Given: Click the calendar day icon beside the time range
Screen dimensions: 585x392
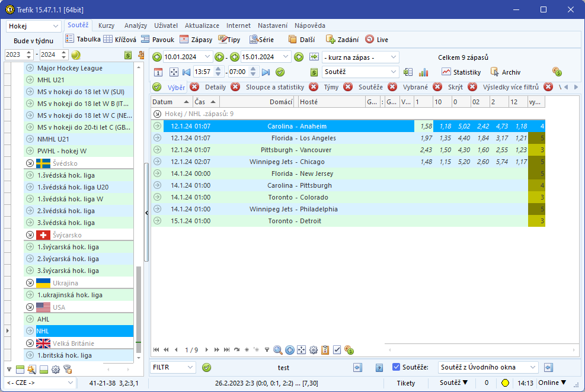Looking at the screenshot, I should pyautogui.click(x=158, y=72).
